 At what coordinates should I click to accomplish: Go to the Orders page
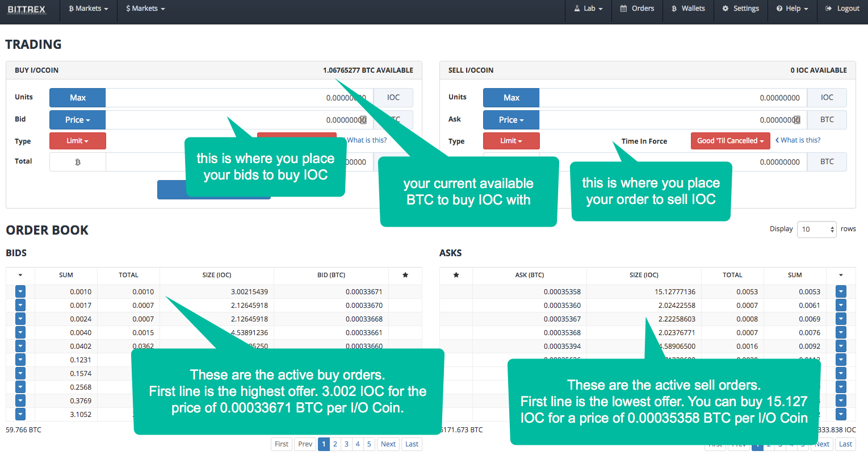click(x=637, y=9)
